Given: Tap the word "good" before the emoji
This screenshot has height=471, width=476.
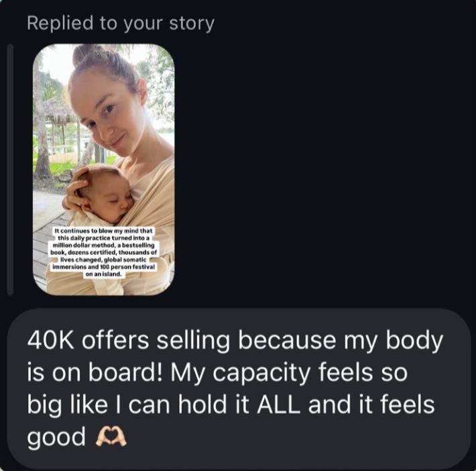Looking at the screenshot, I should click(56, 438).
